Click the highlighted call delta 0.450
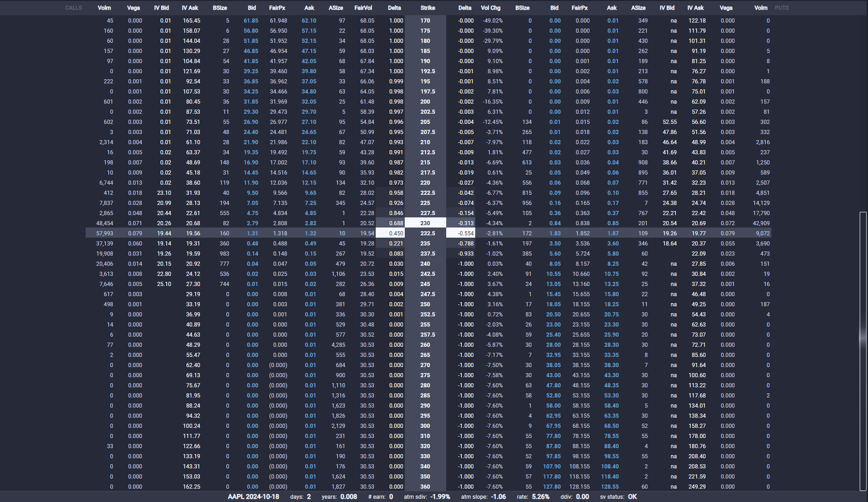 (390, 233)
